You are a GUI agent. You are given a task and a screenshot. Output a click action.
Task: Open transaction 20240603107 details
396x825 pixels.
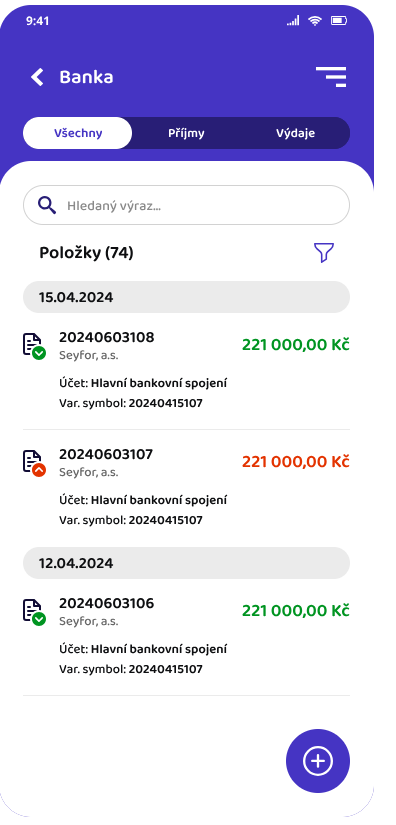click(x=186, y=487)
